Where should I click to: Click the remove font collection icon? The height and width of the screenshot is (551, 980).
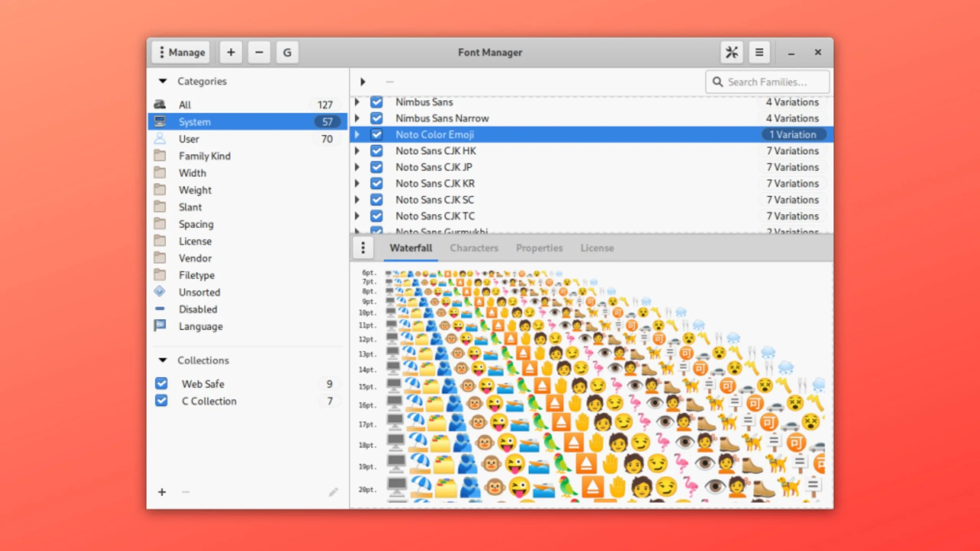pos(186,492)
